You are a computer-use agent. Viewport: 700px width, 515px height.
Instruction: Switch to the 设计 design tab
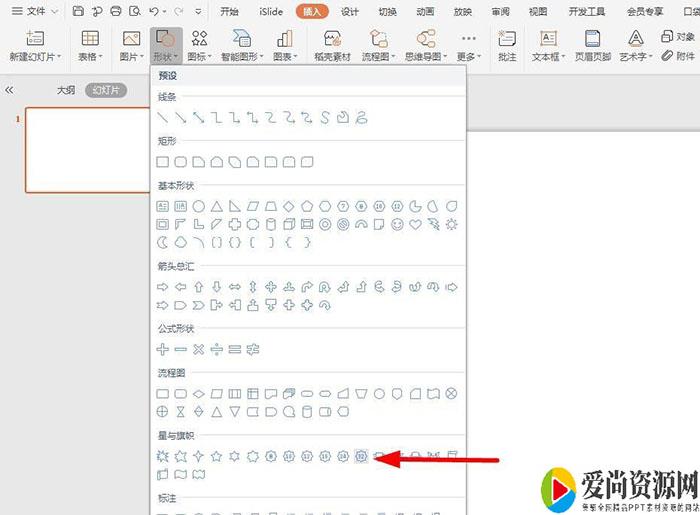(x=350, y=12)
